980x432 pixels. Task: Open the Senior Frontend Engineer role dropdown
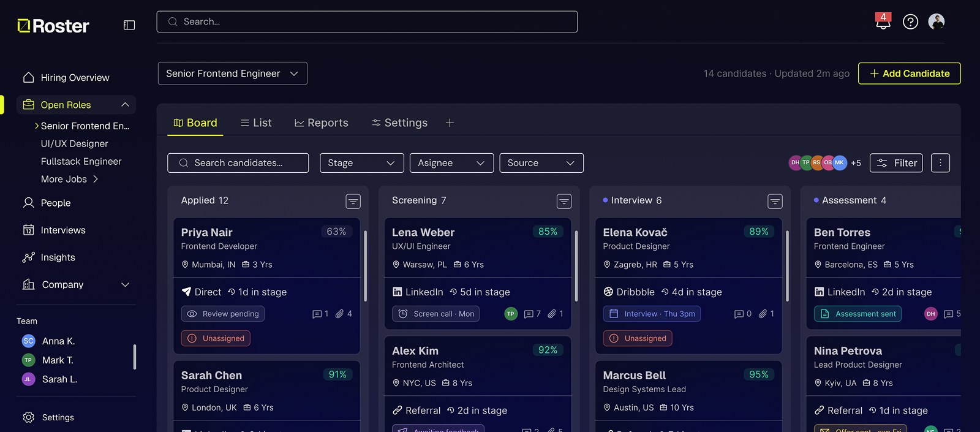233,74
